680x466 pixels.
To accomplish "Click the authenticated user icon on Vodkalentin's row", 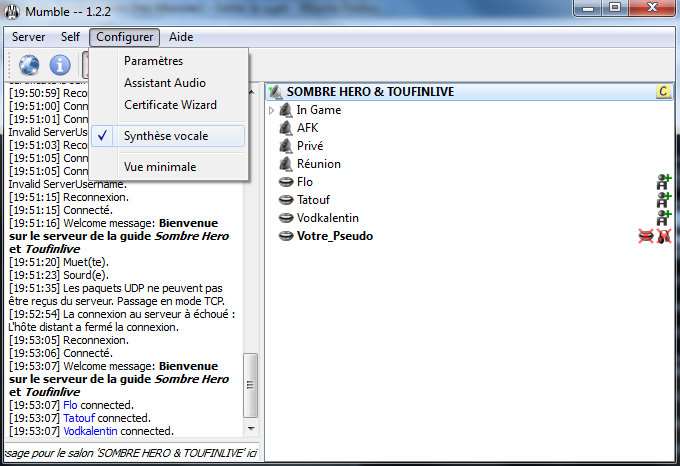I will tap(664, 218).
